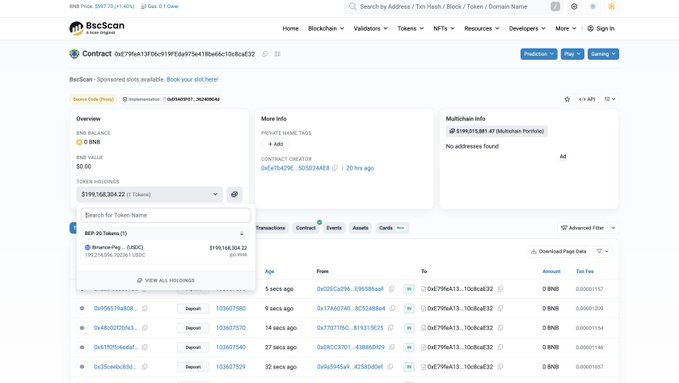The image size is (679, 383).
Task: Expand the More menu
Action: [x=566, y=29]
